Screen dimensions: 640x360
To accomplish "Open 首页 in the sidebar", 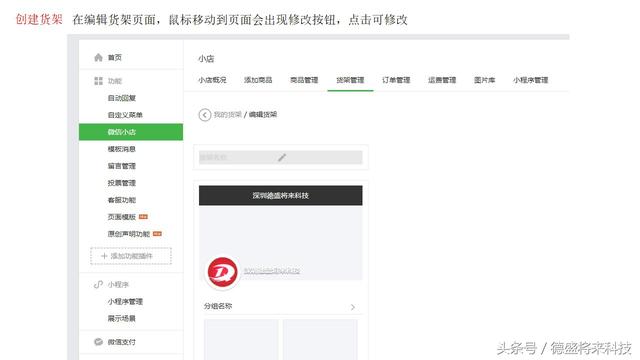I will tap(115, 58).
